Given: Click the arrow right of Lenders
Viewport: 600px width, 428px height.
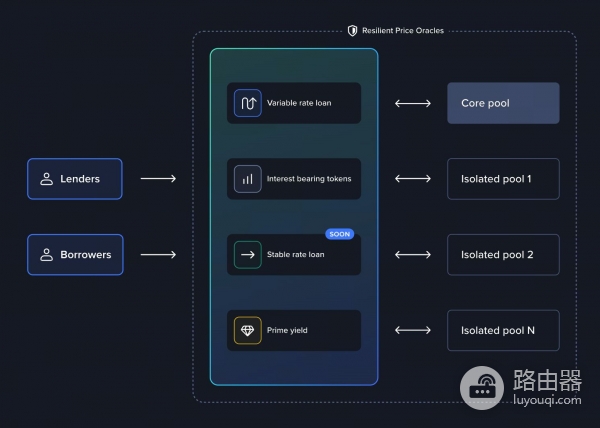Looking at the screenshot, I should [x=158, y=179].
